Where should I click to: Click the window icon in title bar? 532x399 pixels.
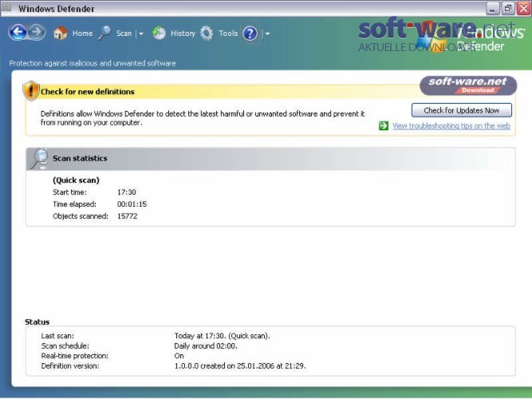[6, 8]
